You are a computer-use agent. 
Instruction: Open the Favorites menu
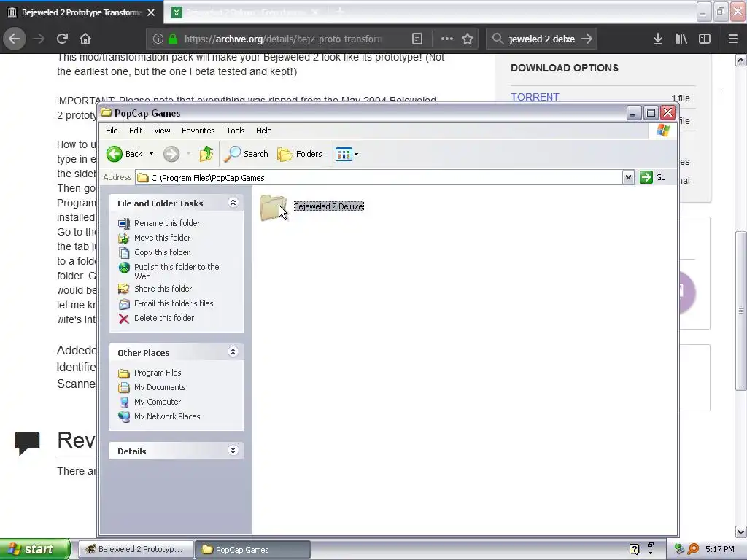(198, 131)
